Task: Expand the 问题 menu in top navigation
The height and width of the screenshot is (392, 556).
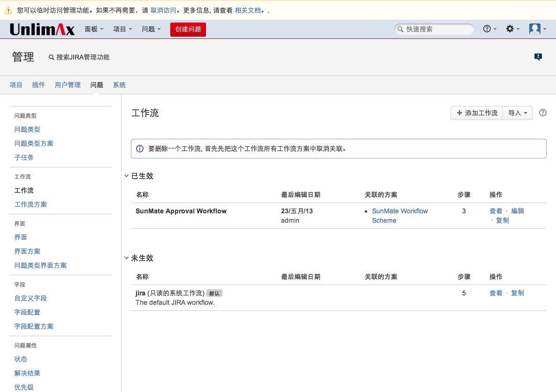Action: pos(151,29)
